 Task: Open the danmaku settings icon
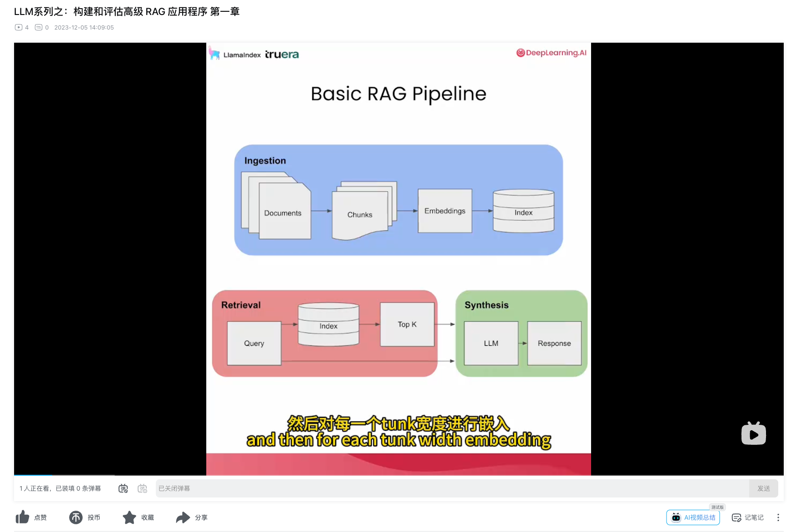coord(143,488)
